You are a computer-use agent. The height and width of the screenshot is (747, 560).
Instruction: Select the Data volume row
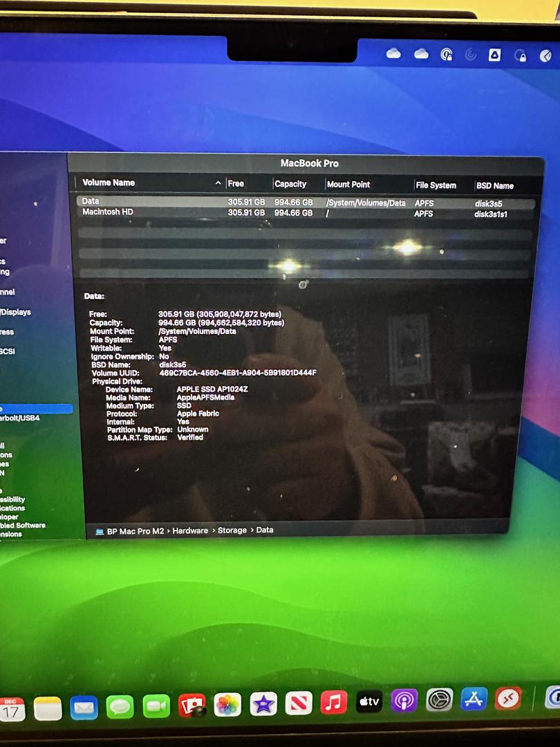coord(305,203)
